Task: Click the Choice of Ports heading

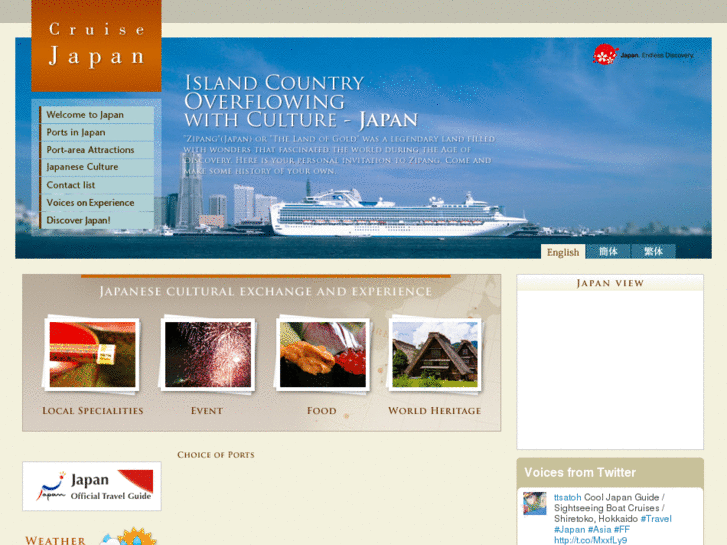Action: coord(216,455)
